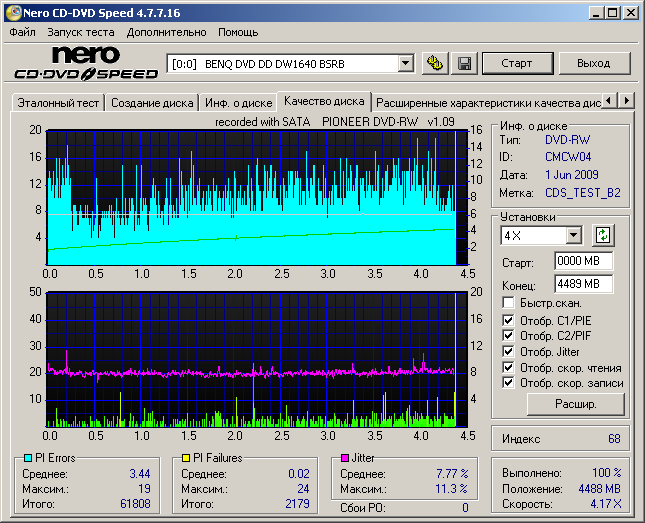Click the date value 1 Jun 2009
The height and width of the screenshot is (523, 645).
(x=572, y=175)
